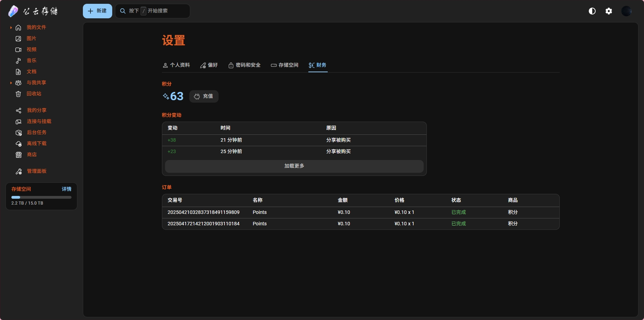Open 离线下载 offline download icon
Image resolution: width=644 pixels, height=320 pixels.
(19, 144)
